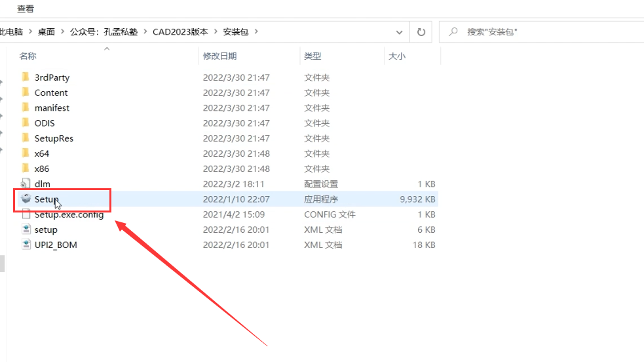
Task: Click 安装包 in the breadcrumb
Action: tap(236, 31)
